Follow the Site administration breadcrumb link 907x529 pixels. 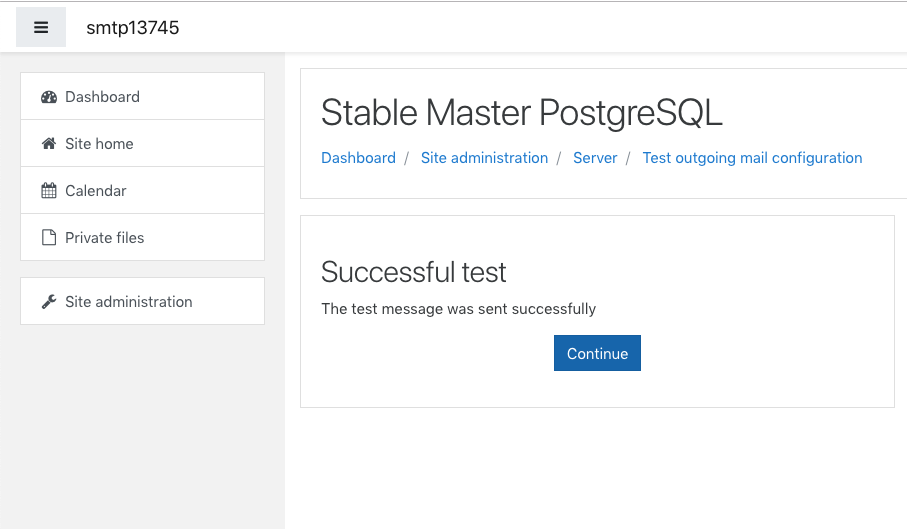pos(484,158)
